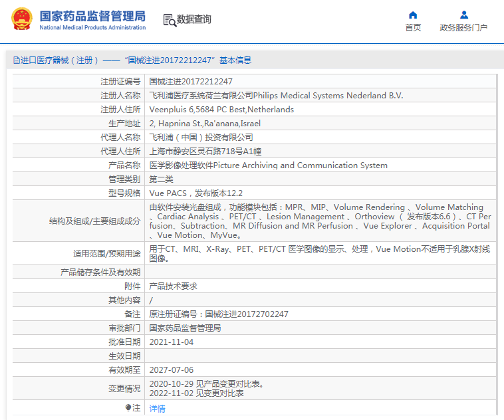The image size is (504, 420).
Task: Select the Veenpluis 6,5684 PC Best address
Action: [x=221, y=110]
